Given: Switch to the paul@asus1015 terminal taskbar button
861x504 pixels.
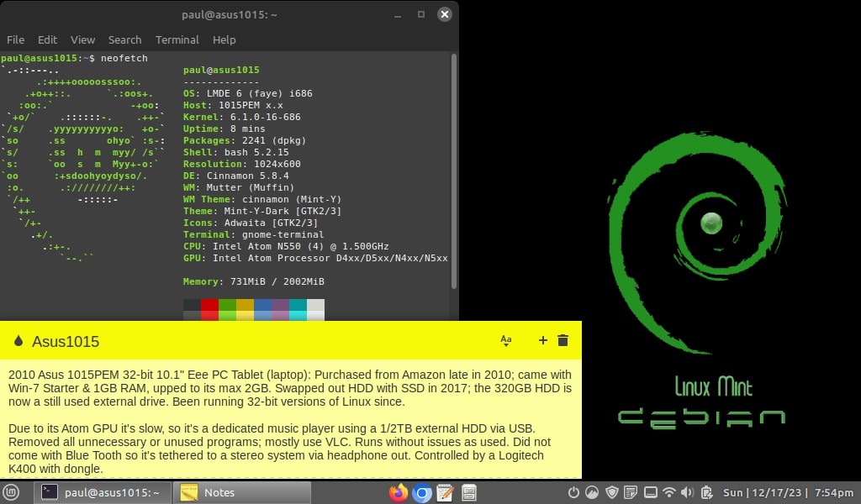Looking at the screenshot, I should point(103,493).
